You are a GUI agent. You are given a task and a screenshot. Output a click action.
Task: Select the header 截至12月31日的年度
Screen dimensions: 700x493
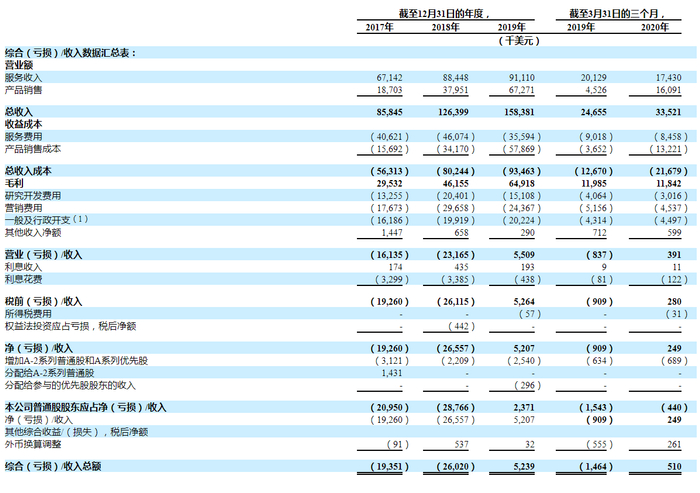444,14
